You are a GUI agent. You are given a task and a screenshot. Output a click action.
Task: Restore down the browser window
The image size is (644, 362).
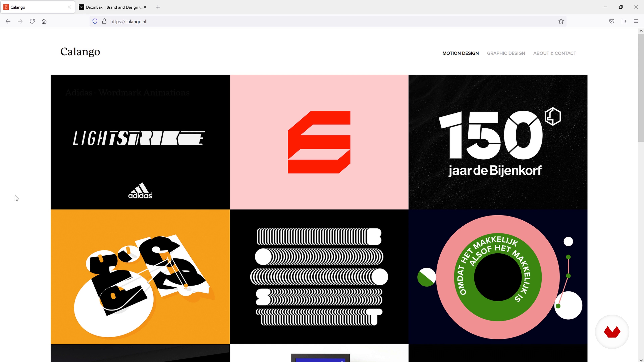(621, 7)
